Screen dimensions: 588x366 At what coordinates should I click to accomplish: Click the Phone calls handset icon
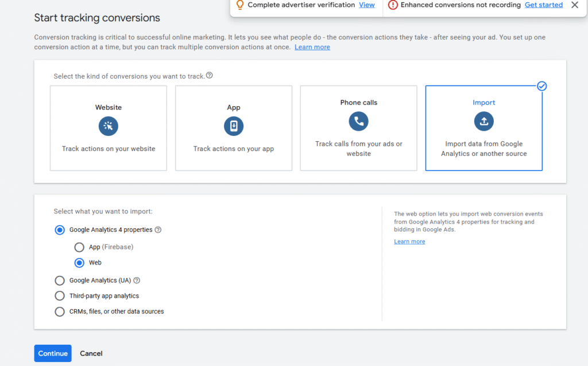tap(359, 121)
